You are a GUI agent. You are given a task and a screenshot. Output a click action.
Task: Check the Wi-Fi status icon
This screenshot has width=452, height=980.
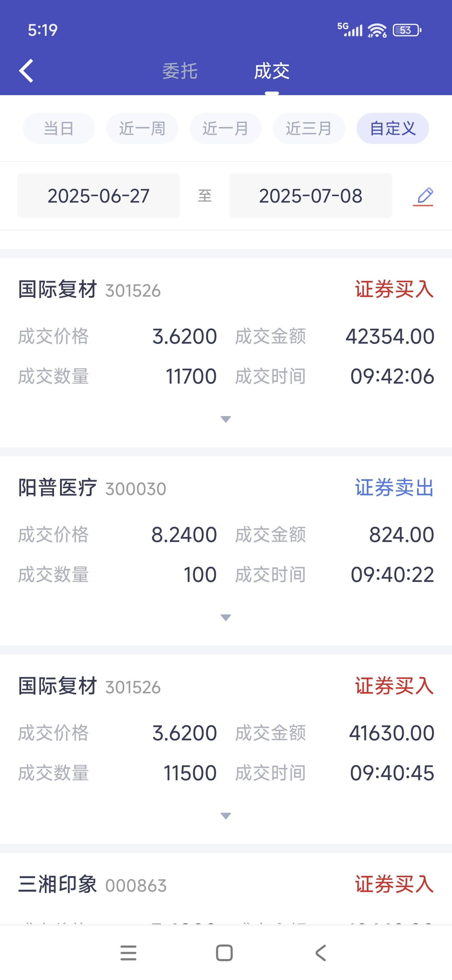(377, 30)
